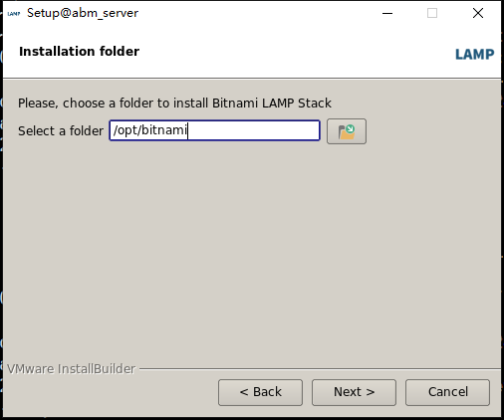Open the folder browse icon button
This screenshot has height=420, width=504.
tap(347, 131)
